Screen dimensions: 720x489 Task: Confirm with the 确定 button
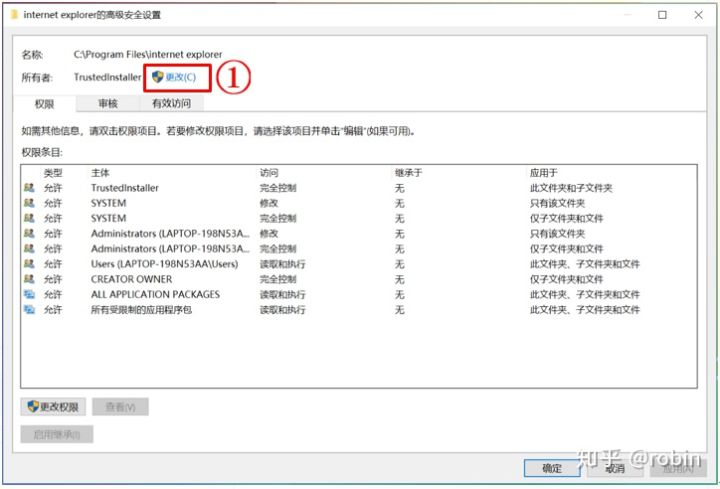tap(552, 468)
